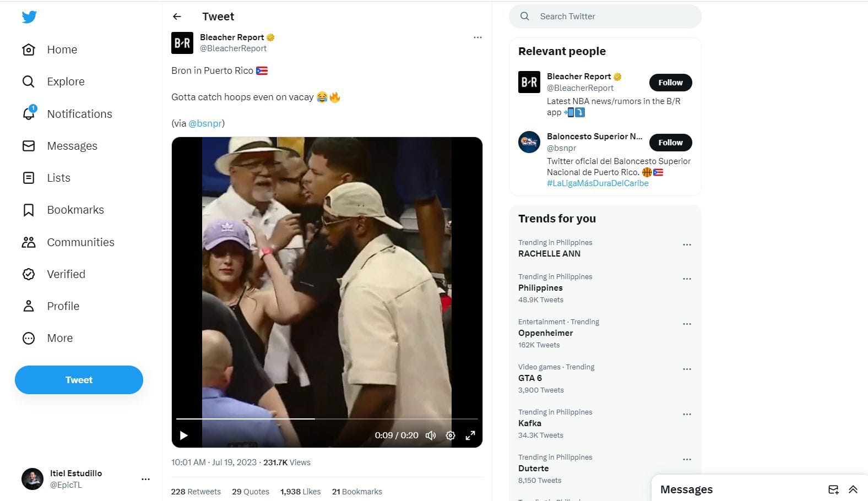868x501 pixels.
Task: Go back using the arrow above Tweet
Action: [x=176, y=17]
